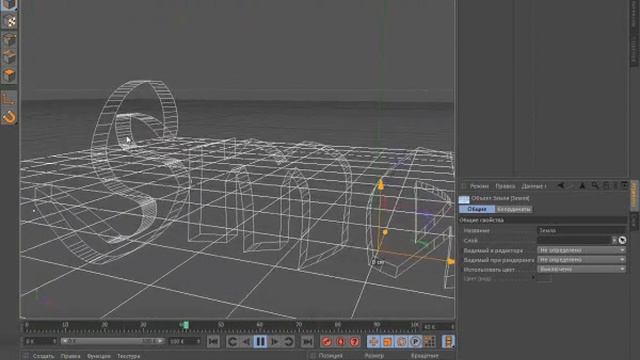This screenshot has height=360, width=640.
Task: Open the Правка menu in attributes panel
Action: 505,186
